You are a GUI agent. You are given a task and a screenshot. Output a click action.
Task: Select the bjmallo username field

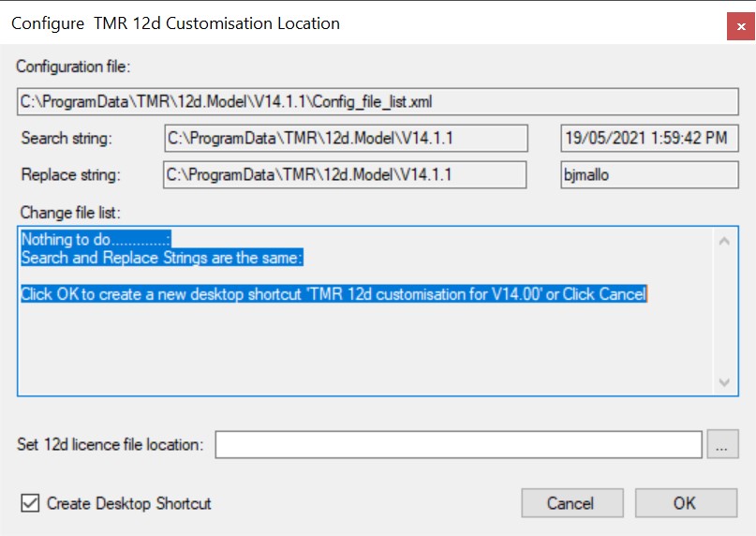[649, 174]
